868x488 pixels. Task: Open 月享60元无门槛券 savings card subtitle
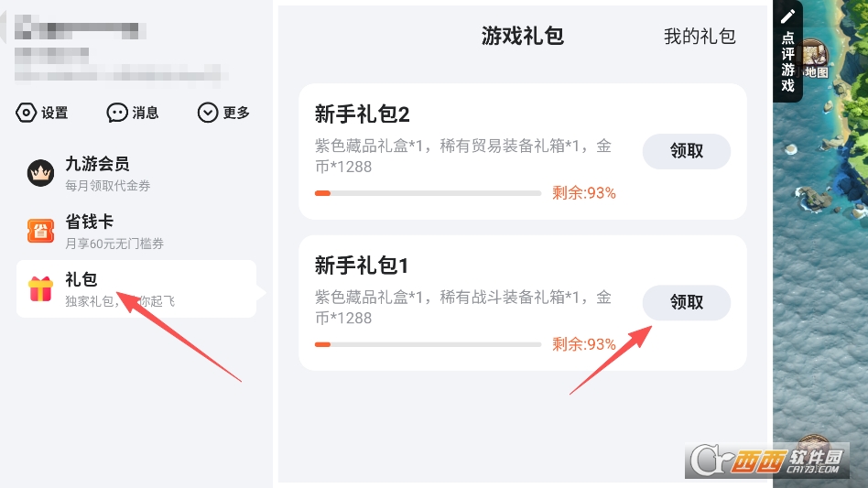(115, 244)
